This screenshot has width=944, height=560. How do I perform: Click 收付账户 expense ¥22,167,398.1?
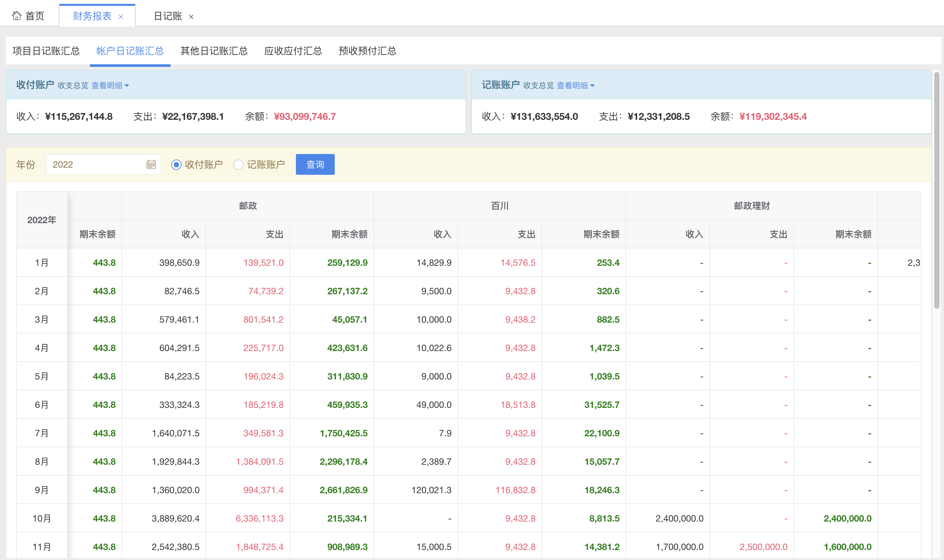pyautogui.click(x=193, y=117)
